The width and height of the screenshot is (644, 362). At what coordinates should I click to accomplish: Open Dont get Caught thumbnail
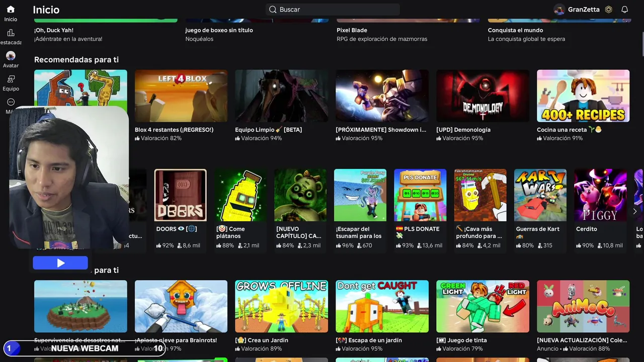(382, 306)
